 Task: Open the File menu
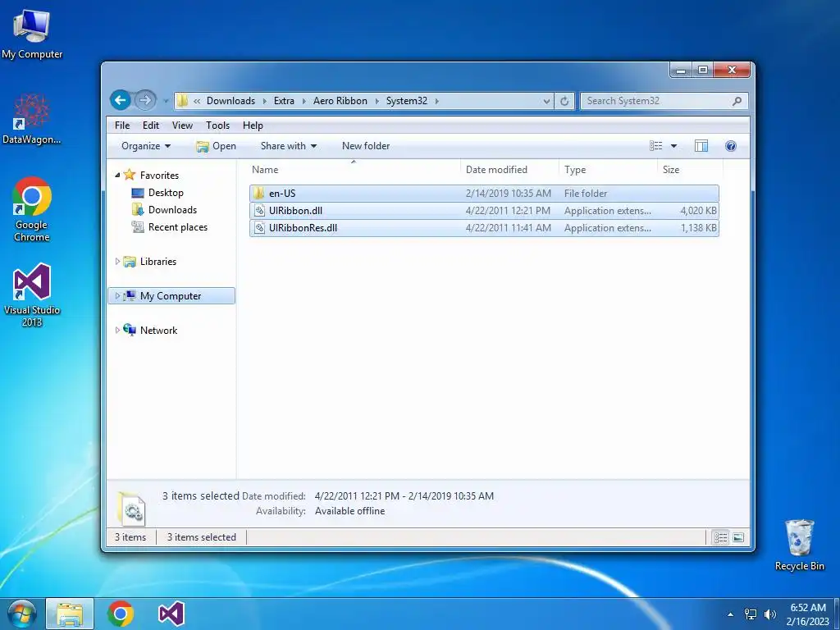[x=122, y=126]
